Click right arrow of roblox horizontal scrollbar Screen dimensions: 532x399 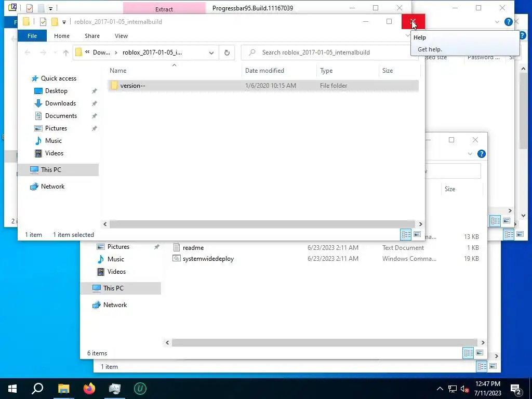click(x=420, y=224)
